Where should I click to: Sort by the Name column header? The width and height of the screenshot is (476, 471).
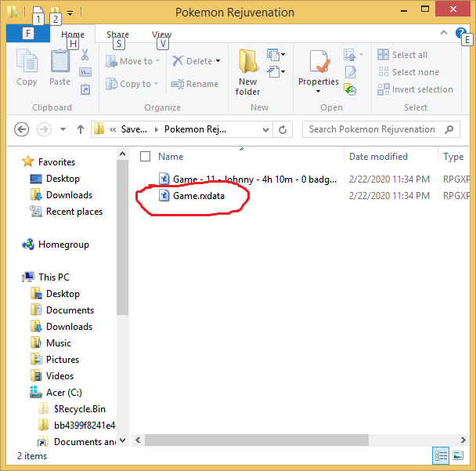pos(171,157)
